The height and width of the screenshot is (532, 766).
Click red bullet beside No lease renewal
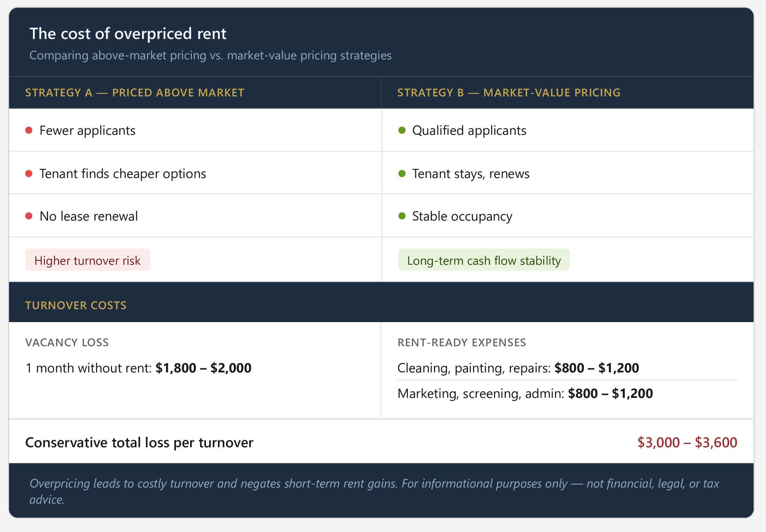point(29,216)
